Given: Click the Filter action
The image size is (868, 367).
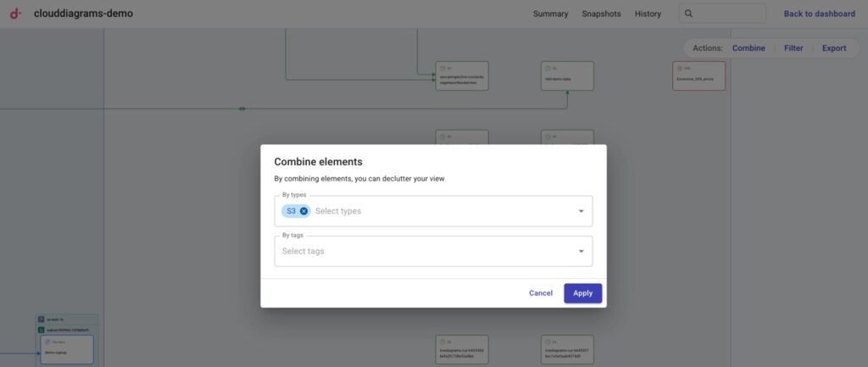Looking at the screenshot, I should (793, 48).
